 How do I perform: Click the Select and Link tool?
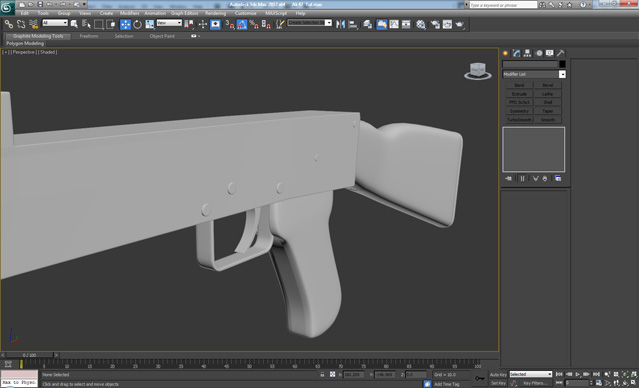click(x=9, y=24)
